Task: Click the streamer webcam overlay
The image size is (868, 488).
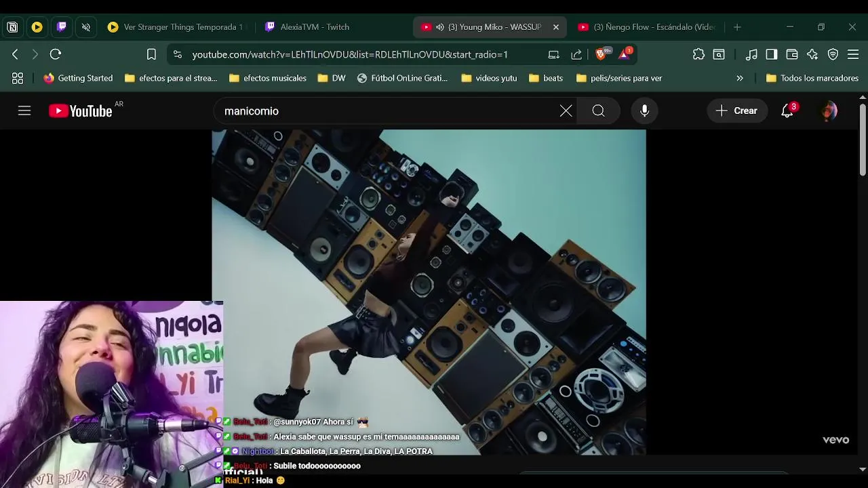Action: click(111, 394)
